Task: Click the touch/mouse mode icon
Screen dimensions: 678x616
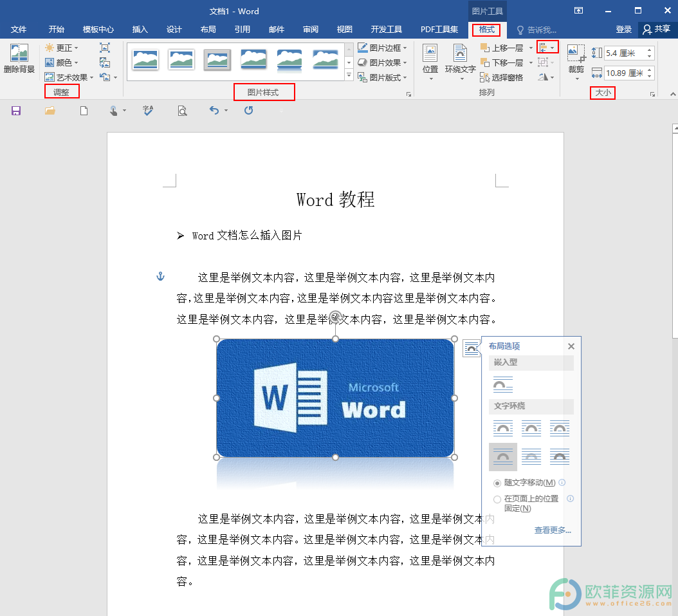Action: coord(113,111)
